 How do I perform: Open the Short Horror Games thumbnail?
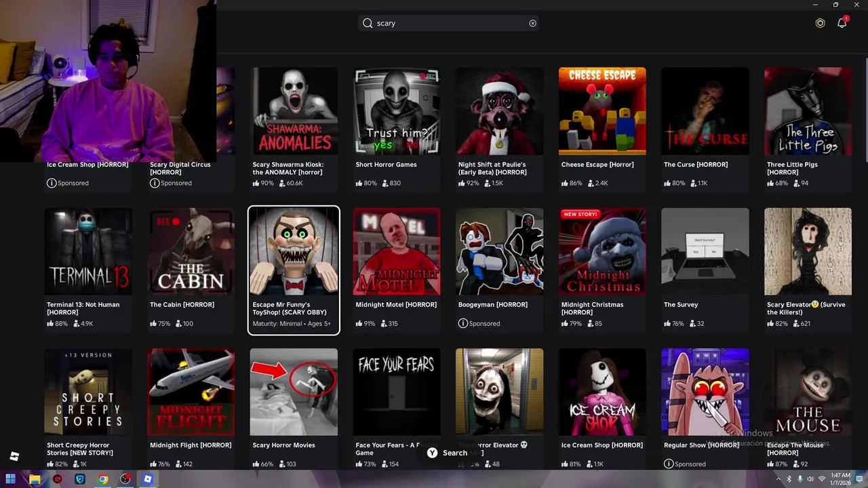coord(397,111)
